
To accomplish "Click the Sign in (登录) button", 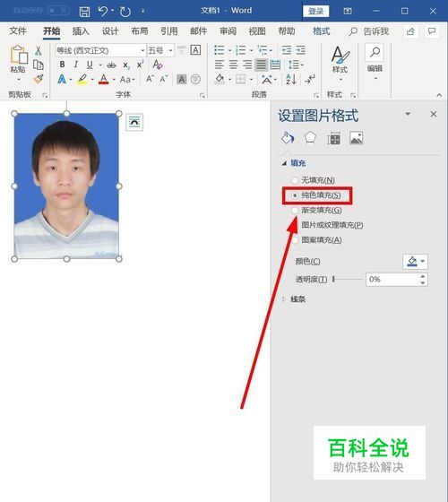I will (315, 11).
